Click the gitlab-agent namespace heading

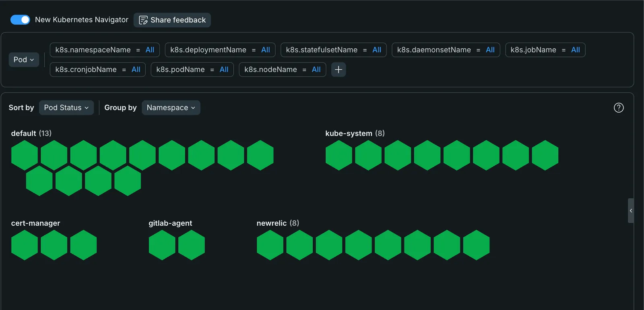point(170,223)
